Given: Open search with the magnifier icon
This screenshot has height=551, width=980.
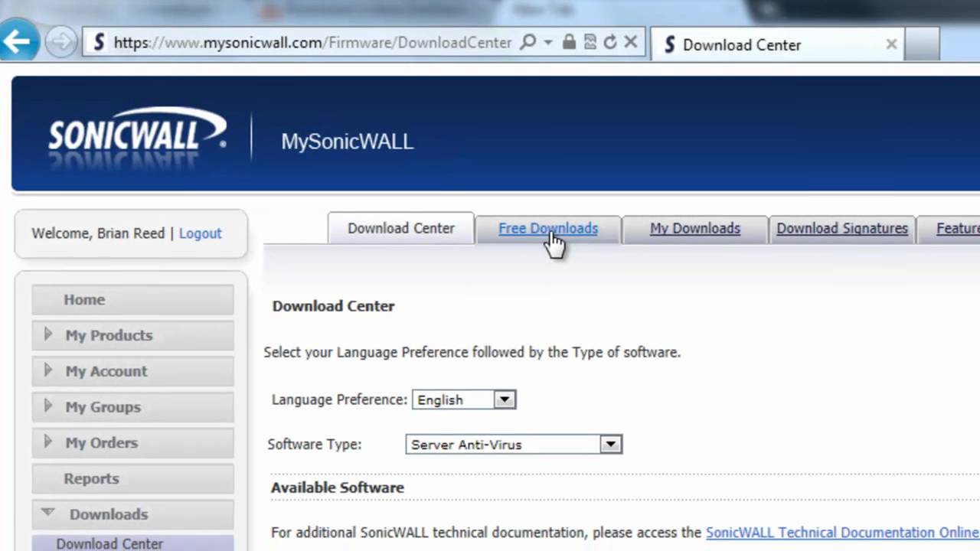Looking at the screenshot, I should tap(529, 42).
